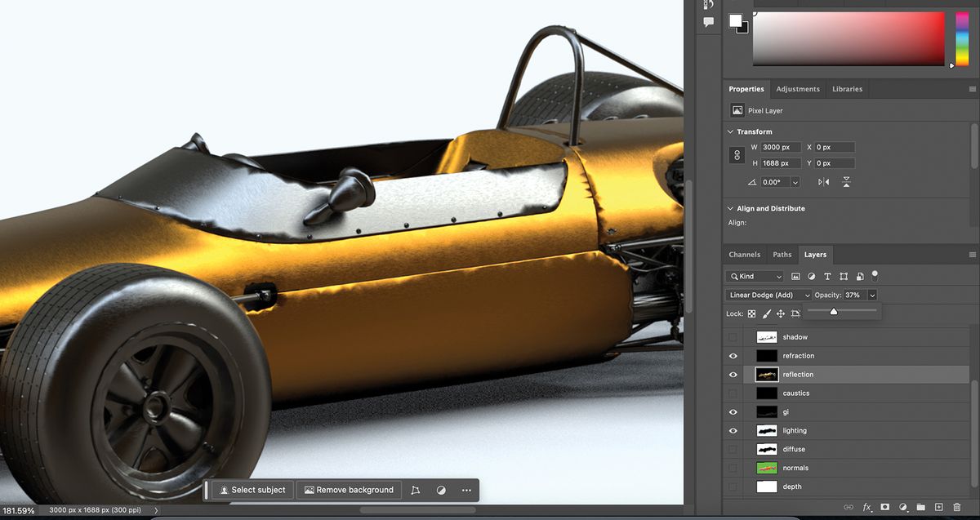Show the shadow layer
980x520 pixels.
click(733, 336)
